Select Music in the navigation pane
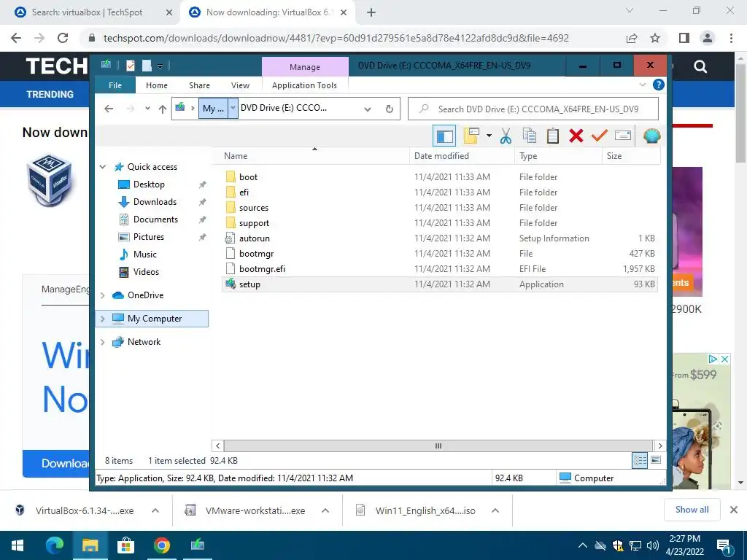747x560 pixels. 145,254
